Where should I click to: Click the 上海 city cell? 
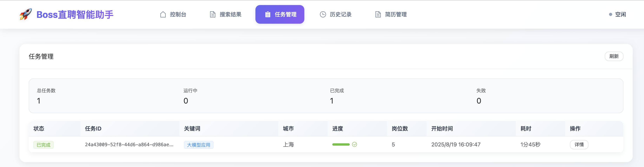click(x=288, y=144)
